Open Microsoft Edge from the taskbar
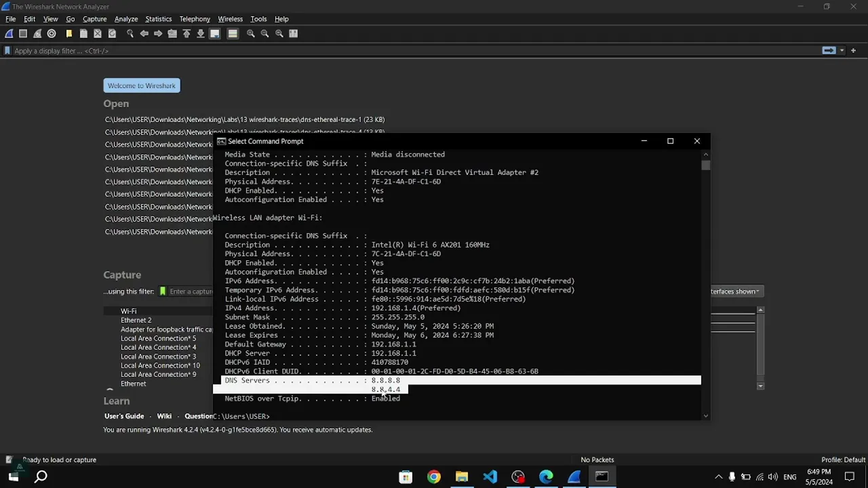The image size is (868, 488). tap(546, 476)
